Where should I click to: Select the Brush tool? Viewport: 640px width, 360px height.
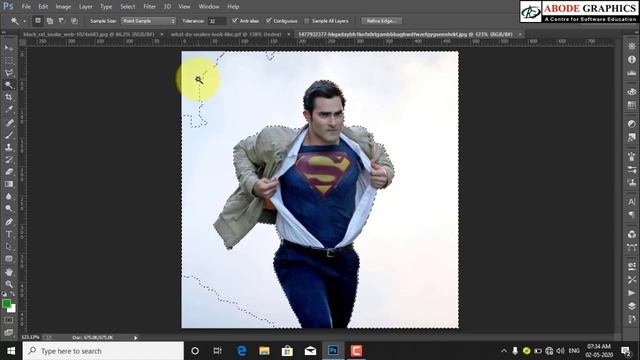click(x=9, y=135)
